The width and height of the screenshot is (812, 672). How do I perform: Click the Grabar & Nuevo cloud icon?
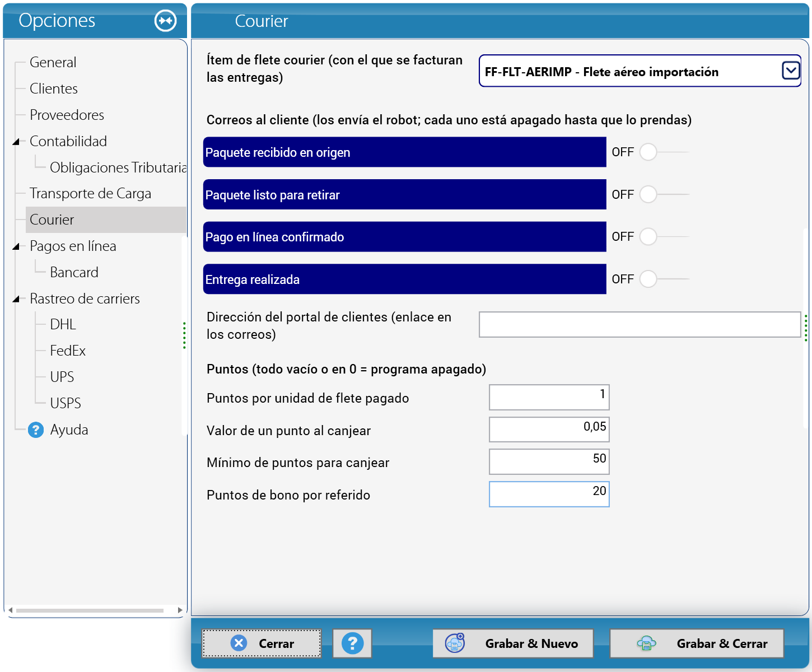point(455,643)
